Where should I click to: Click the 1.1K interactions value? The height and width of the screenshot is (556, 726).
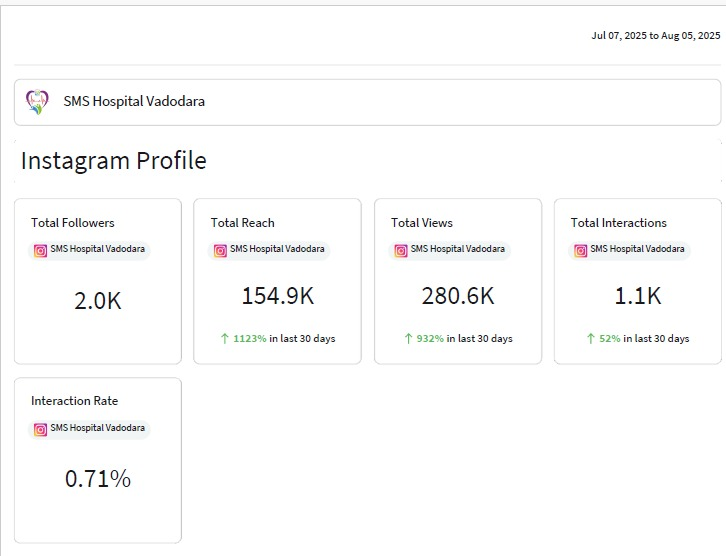[638, 295]
